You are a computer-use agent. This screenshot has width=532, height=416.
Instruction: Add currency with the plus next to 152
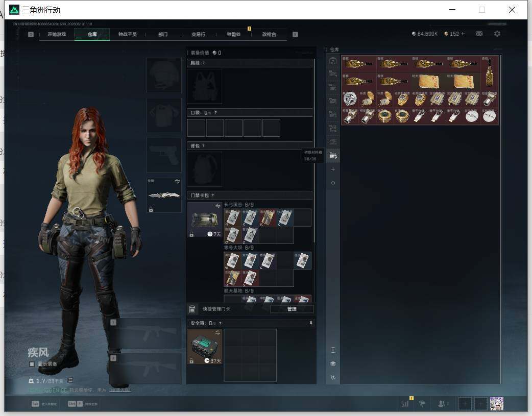pyautogui.click(x=463, y=34)
